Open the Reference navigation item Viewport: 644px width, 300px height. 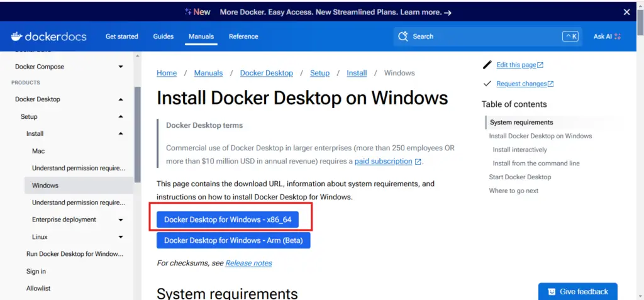pyautogui.click(x=243, y=36)
